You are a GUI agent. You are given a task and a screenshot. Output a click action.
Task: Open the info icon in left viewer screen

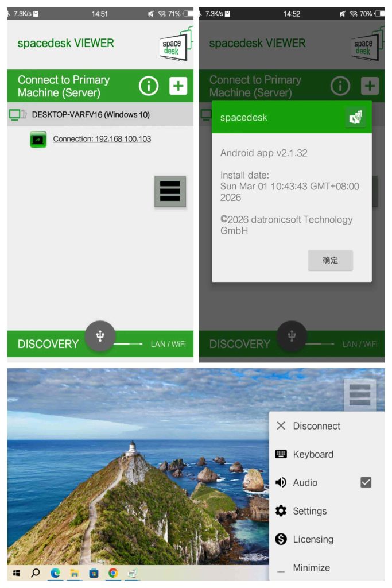pyautogui.click(x=149, y=86)
